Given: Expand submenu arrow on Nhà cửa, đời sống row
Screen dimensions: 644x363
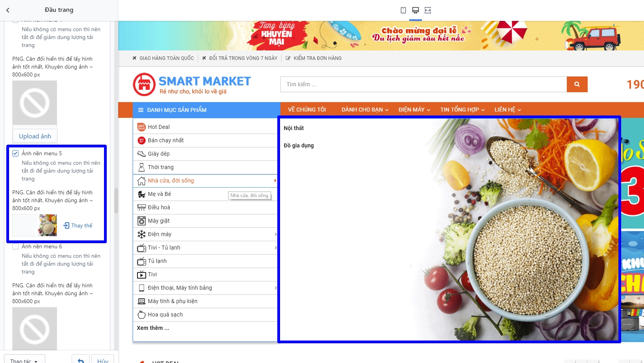Looking at the screenshot, I should (275, 181).
